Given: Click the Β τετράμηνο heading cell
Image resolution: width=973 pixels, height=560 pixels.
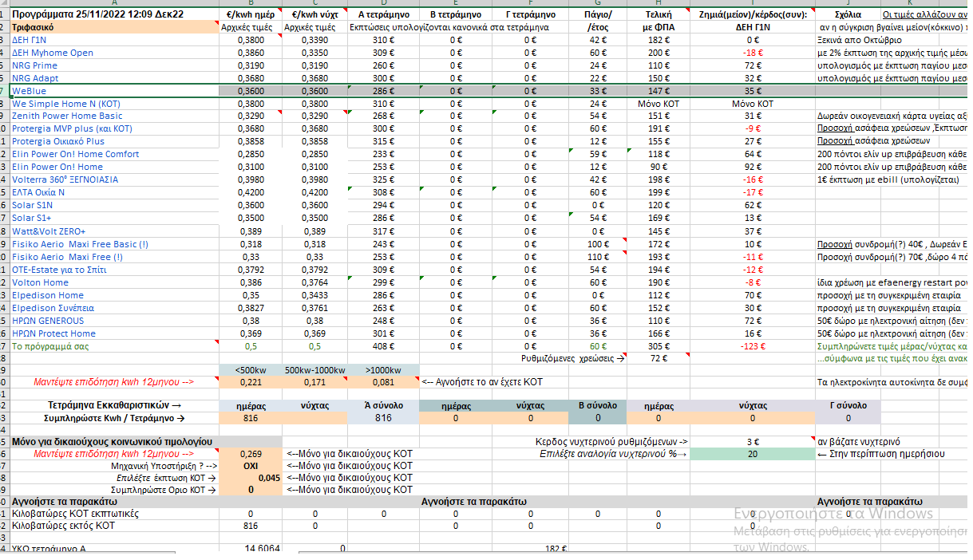Looking at the screenshot, I should tap(455, 14).
